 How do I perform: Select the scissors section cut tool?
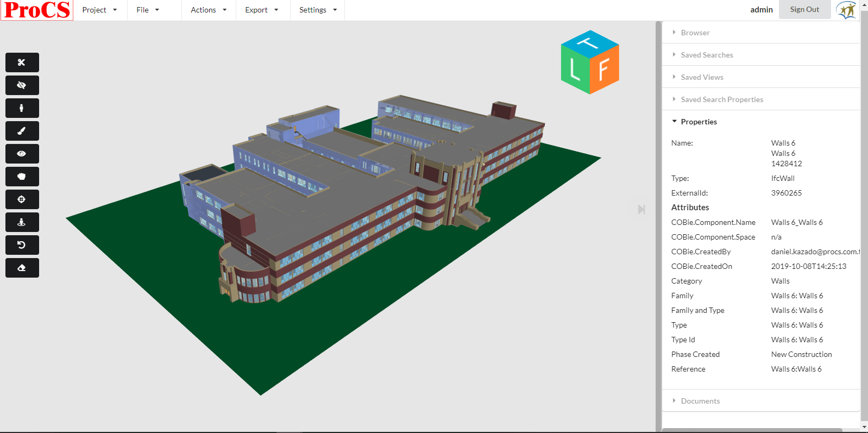22,62
